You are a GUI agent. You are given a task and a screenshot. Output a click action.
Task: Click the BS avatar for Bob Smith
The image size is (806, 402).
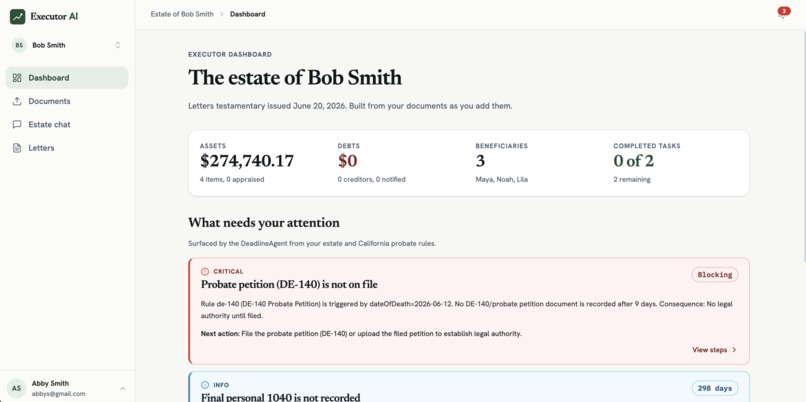(x=19, y=45)
